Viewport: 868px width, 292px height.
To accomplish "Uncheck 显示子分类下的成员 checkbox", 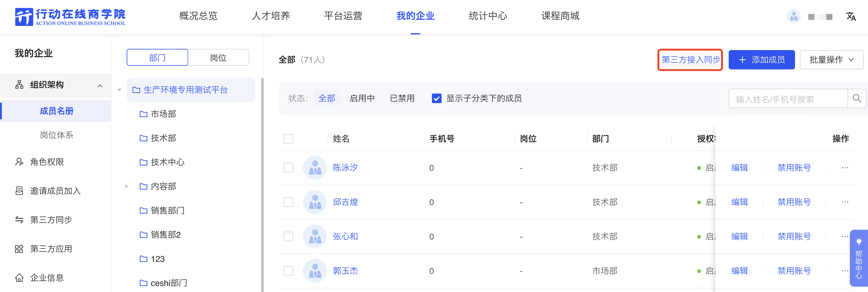I will [436, 98].
